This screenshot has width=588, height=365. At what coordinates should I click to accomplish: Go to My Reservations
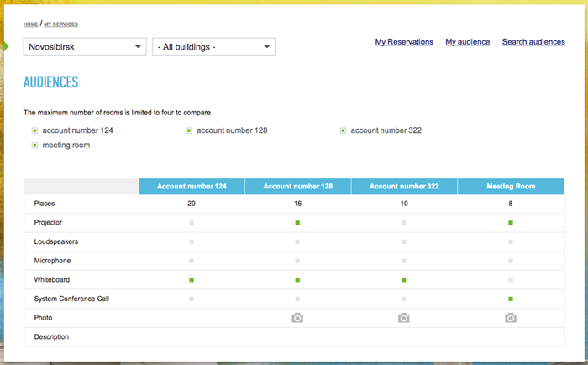[x=404, y=42]
